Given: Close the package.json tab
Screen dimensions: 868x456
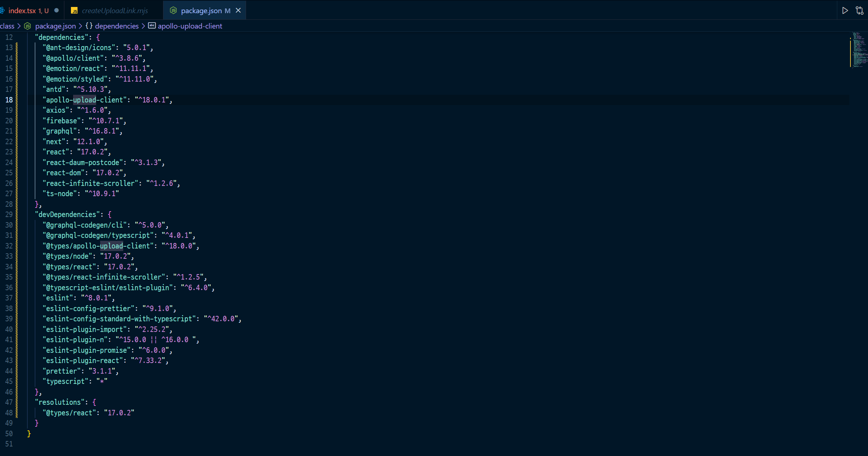Looking at the screenshot, I should pos(238,11).
